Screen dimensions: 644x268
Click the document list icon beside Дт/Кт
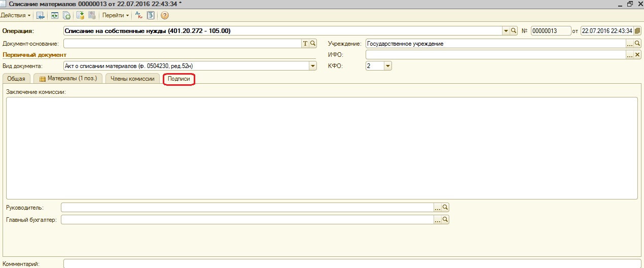tap(151, 15)
